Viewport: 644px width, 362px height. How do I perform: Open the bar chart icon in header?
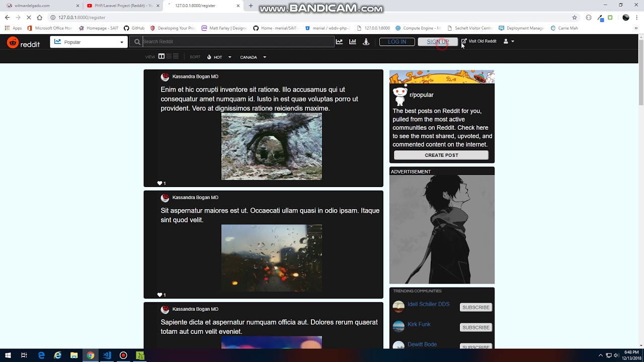pyautogui.click(x=353, y=42)
